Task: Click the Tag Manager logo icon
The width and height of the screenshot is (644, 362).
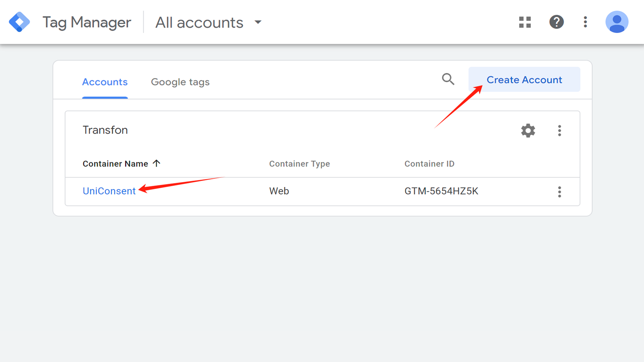Action: click(x=19, y=22)
